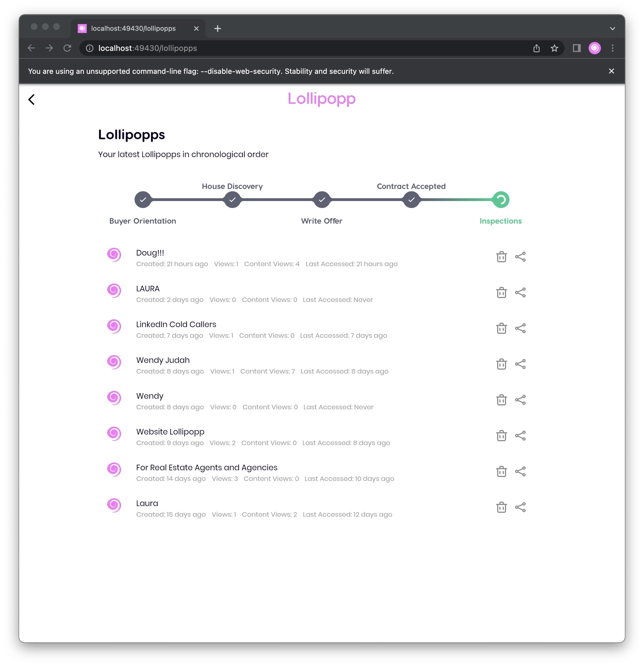644x666 pixels.
Task: Click the 'Inspections' step label
Action: pos(500,221)
